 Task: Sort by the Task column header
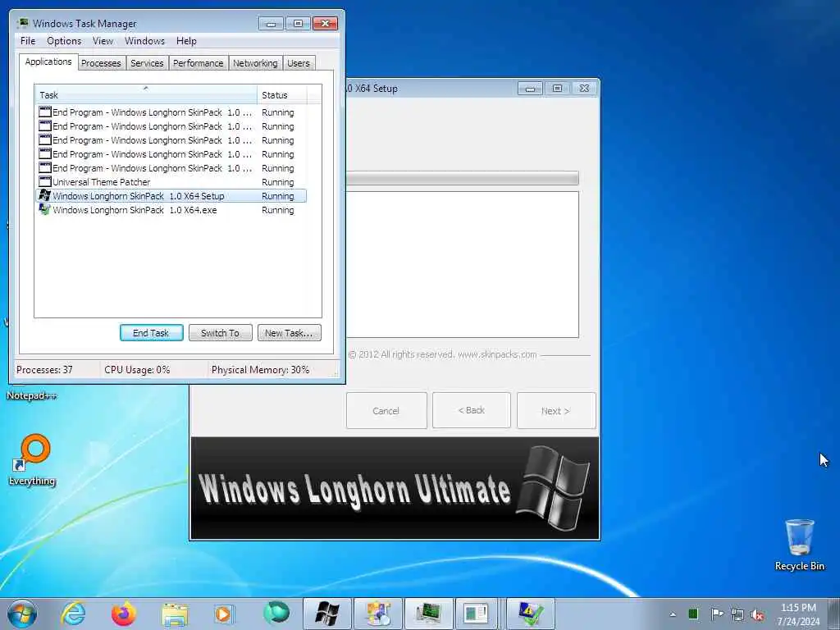[x=146, y=95]
